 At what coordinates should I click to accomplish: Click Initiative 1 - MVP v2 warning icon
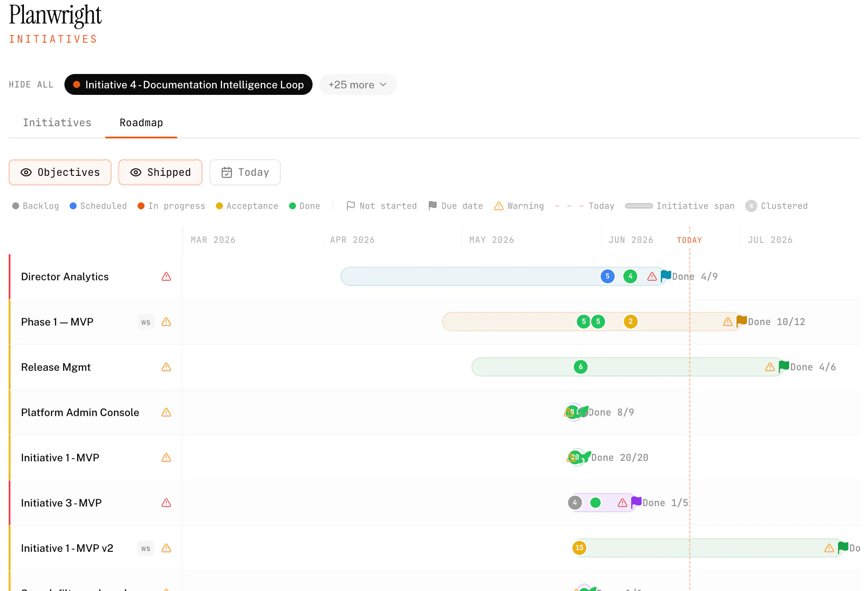pyautogui.click(x=166, y=548)
